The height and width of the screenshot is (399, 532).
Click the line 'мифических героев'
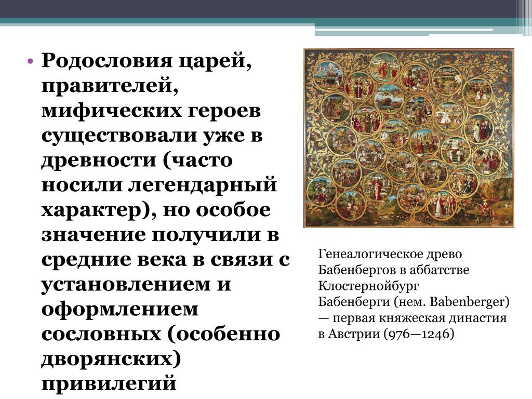[151, 111]
